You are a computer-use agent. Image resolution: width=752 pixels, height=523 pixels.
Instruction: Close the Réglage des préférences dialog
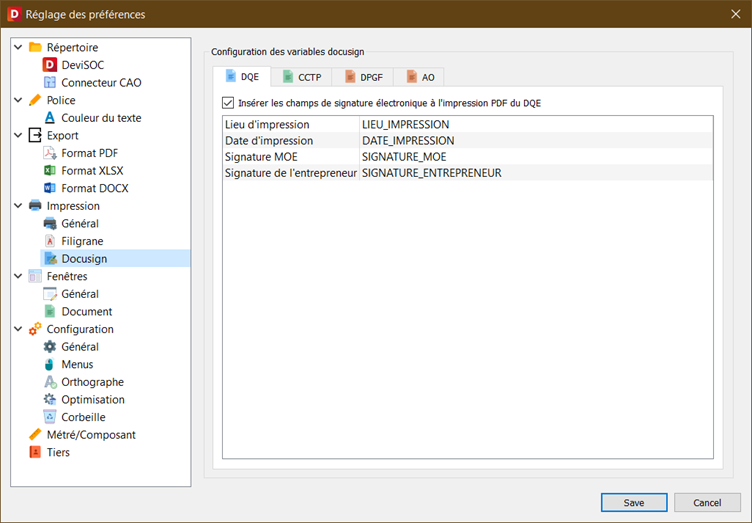[x=736, y=14]
